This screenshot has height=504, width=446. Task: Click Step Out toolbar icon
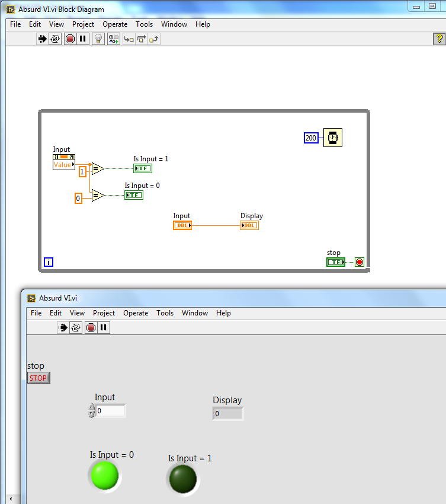(x=154, y=39)
